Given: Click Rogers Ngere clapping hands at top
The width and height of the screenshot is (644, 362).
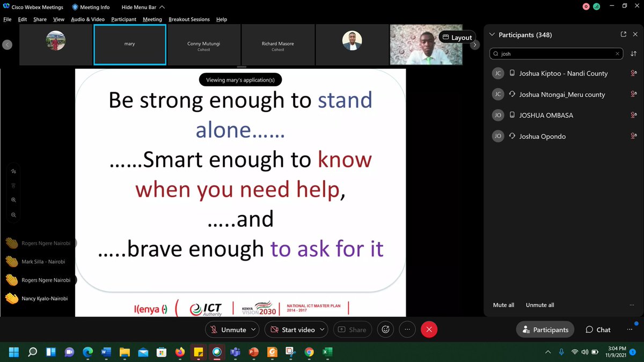Looking at the screenshot, I should coord(11,243).
